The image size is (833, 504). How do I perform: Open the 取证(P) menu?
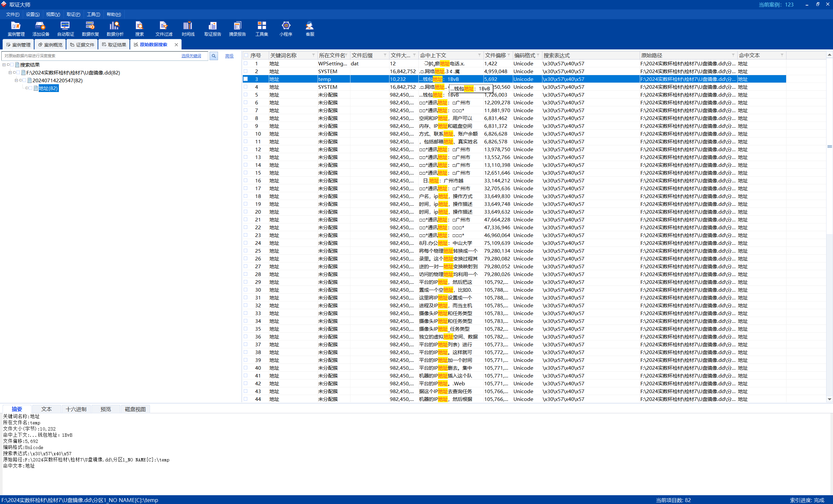point(73,14)
